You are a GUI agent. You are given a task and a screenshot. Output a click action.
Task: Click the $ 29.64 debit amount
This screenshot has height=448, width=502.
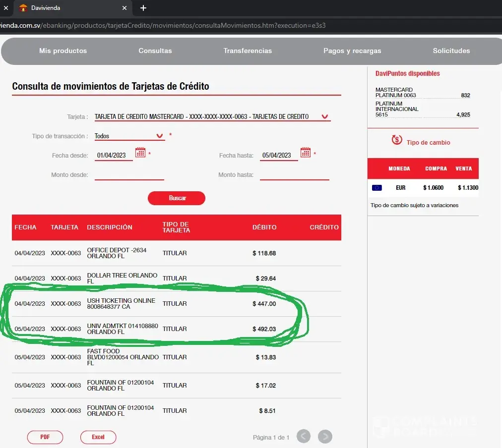pyautogui.click(x=266, y=279)
